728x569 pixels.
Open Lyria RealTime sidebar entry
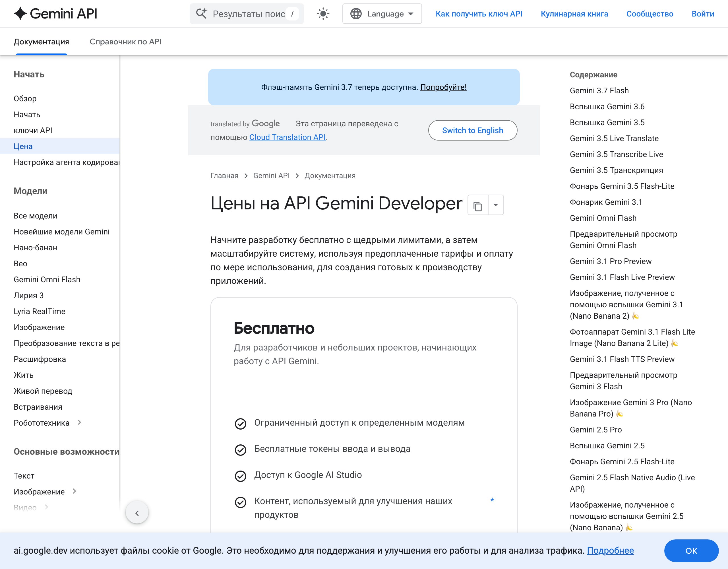[39, 312]
